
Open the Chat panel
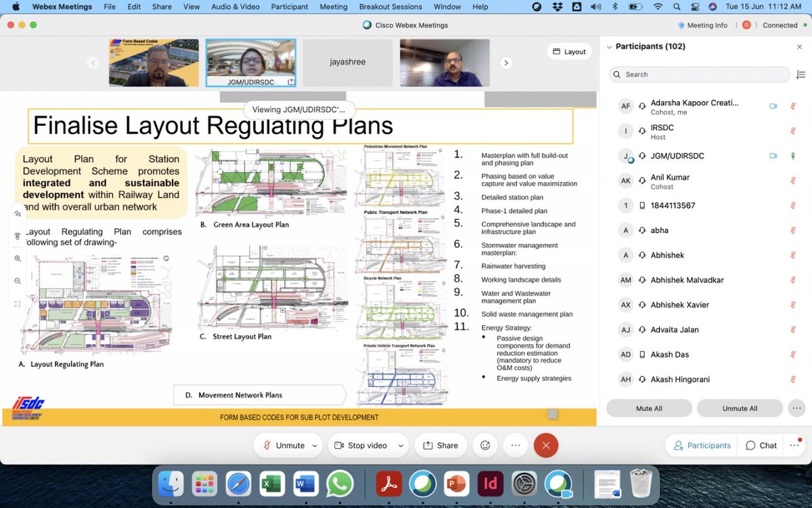click(x=761, y=445)
